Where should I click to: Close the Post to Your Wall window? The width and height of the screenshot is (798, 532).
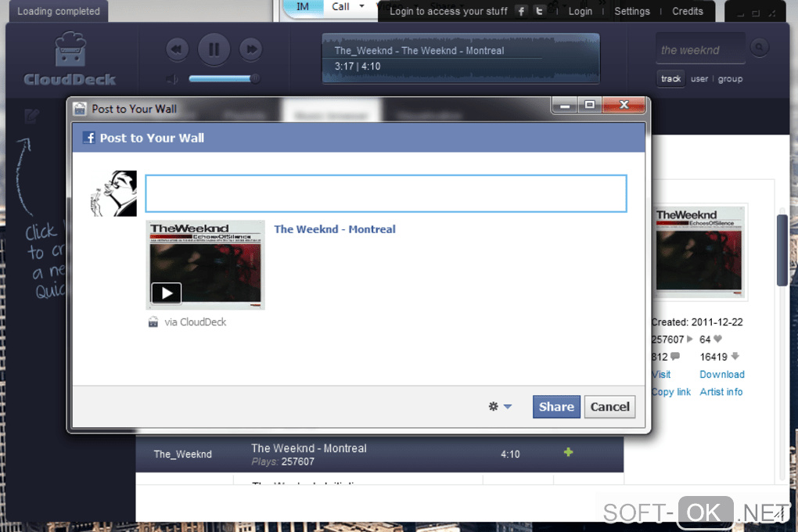[x=624, y=105]
